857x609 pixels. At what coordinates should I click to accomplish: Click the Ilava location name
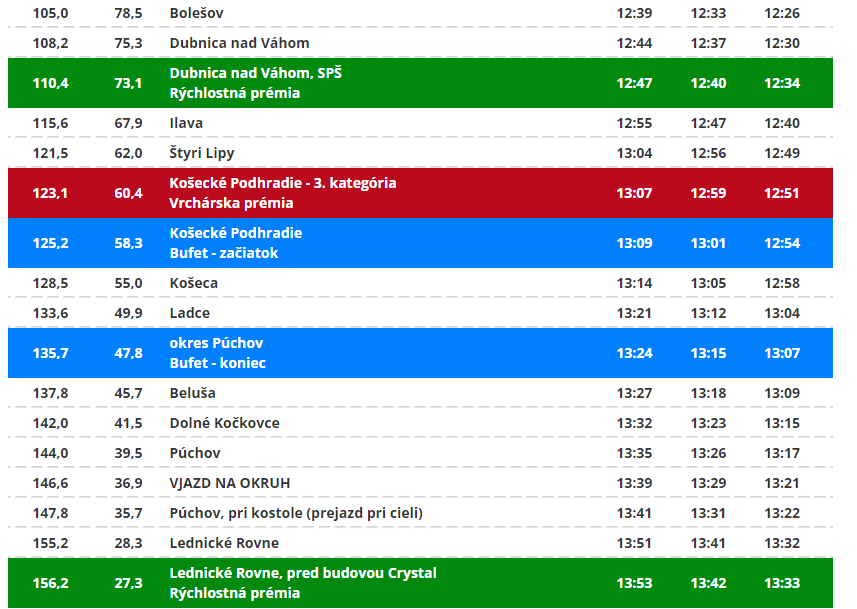[186, 123]
